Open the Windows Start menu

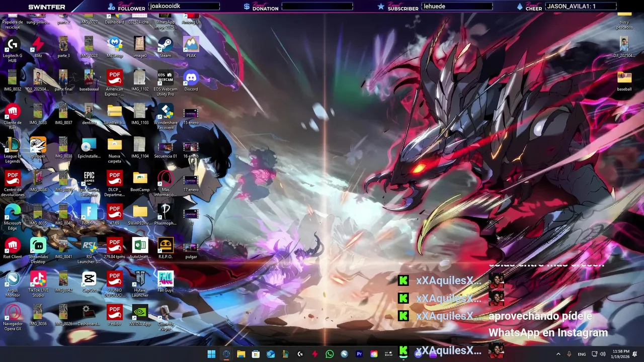[x=211, y=354]
